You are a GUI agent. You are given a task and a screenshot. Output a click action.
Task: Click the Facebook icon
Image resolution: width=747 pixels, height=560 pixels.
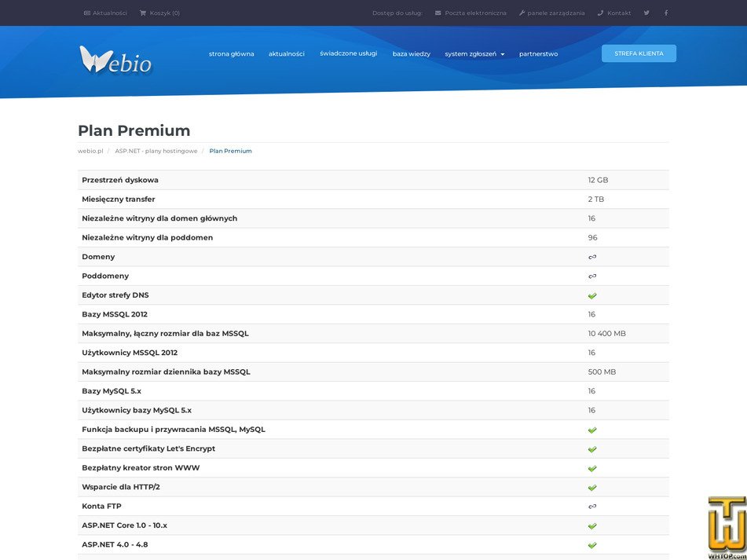[666, 13]
